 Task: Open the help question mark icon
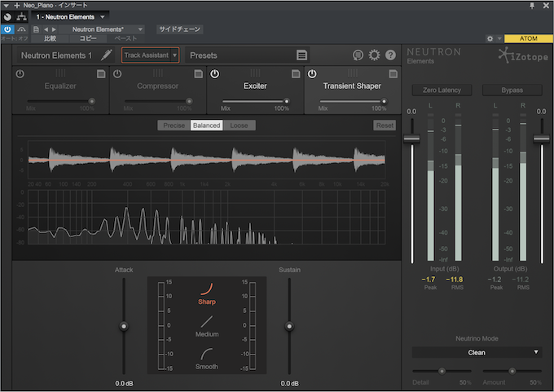click(390, 55)
